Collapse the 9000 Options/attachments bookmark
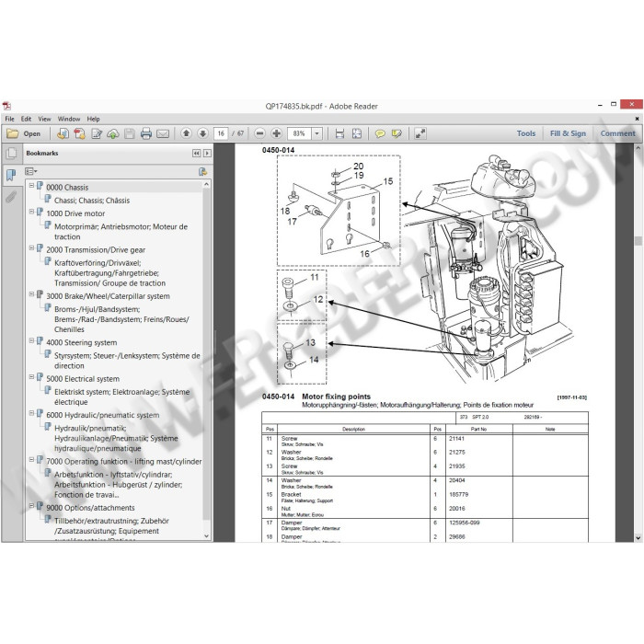This screenshot has width=644, height=644. click(31, 506)
